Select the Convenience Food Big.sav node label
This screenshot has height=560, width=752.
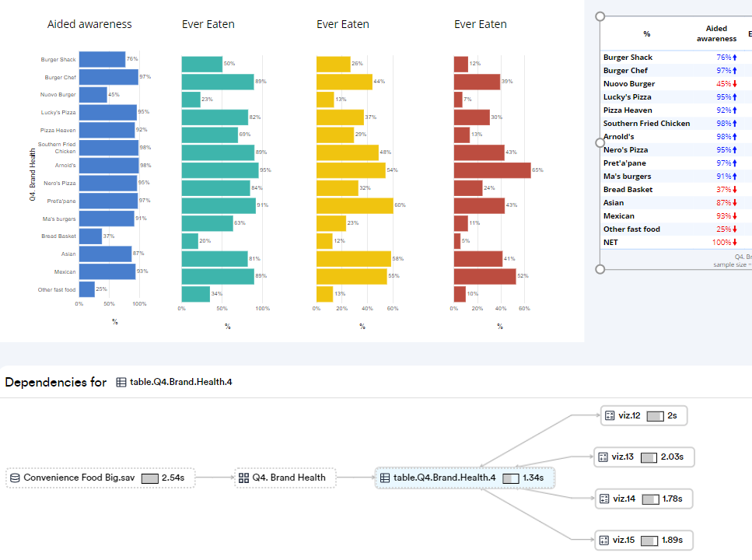[79, 478]
